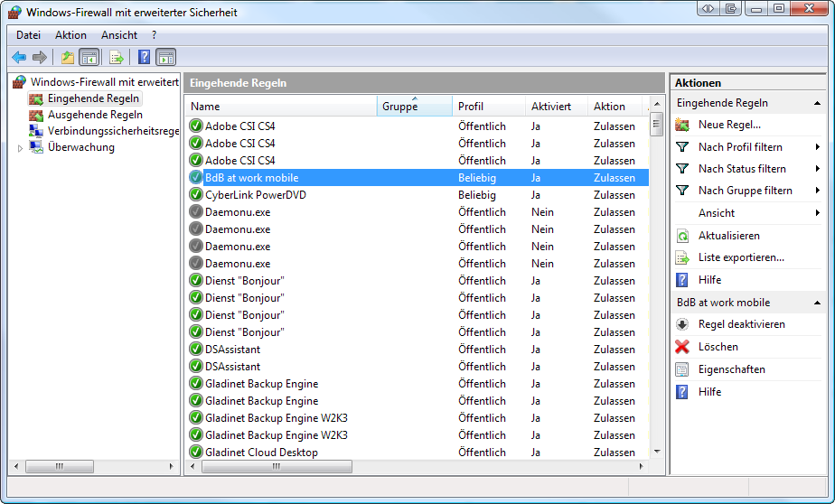Viewport: 835px width, 504px height.
Task: Click the rules list scroll up arrow
Action: [x=657, y=104]
